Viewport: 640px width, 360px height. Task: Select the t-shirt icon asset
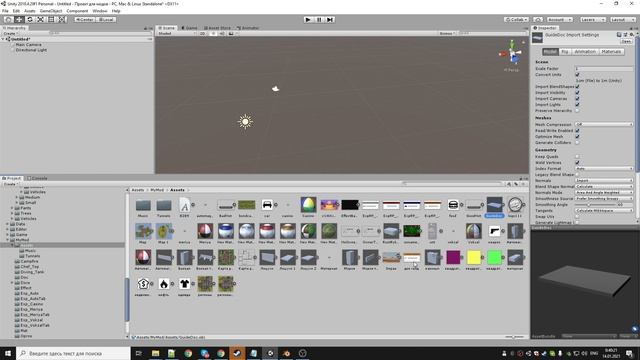tap(184, 284)
